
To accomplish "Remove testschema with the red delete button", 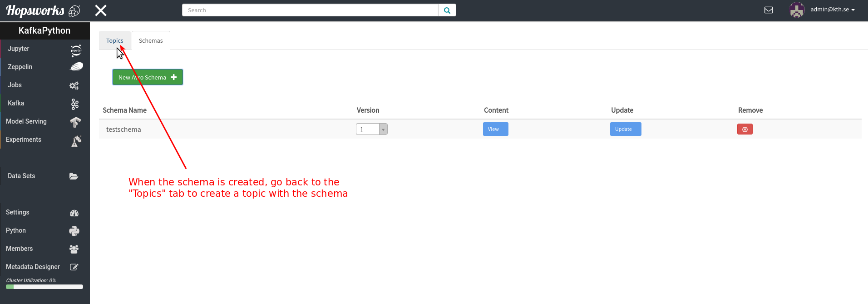I will (x=745, y=130).
